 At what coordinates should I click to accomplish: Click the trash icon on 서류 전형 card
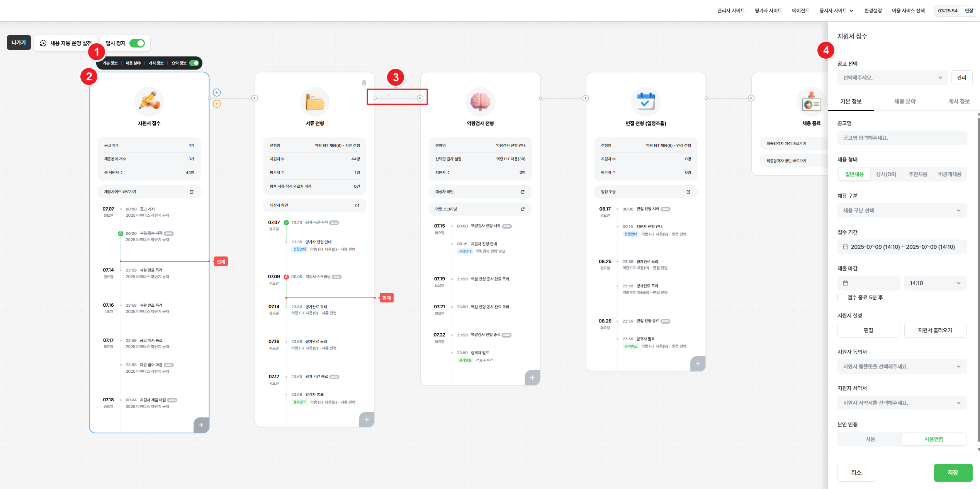click(x=363, y=83)
